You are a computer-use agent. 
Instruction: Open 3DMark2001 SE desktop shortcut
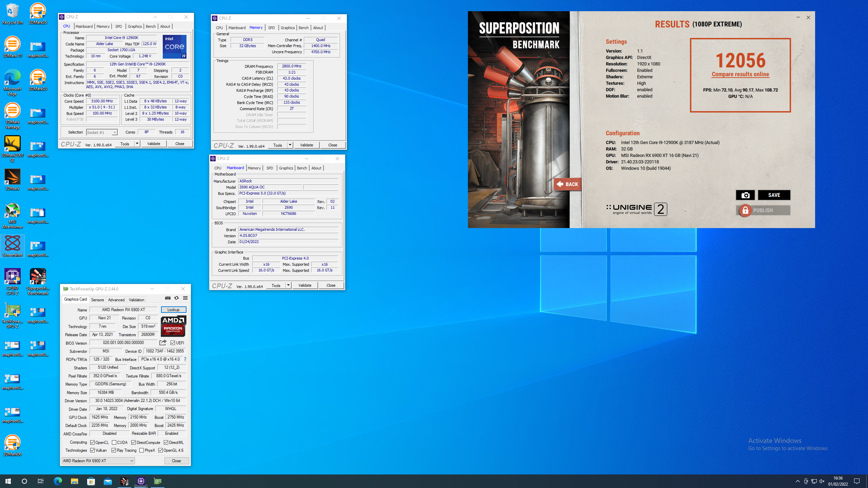(x=13, y=149)
